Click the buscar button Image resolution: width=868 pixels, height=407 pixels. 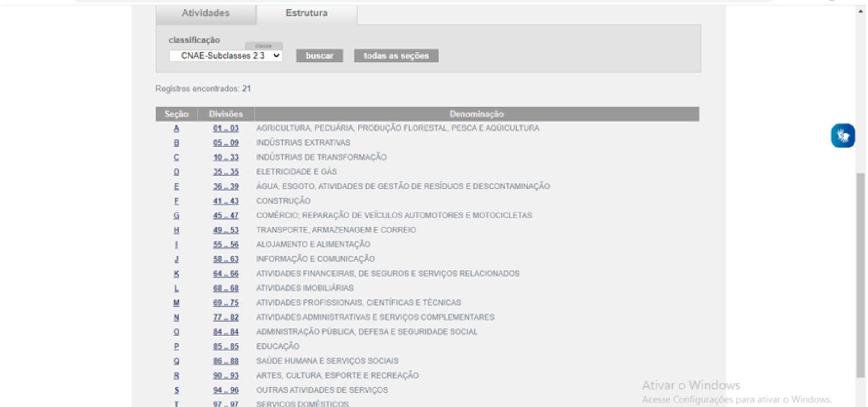pyautogui.click(x=319, y=56)
